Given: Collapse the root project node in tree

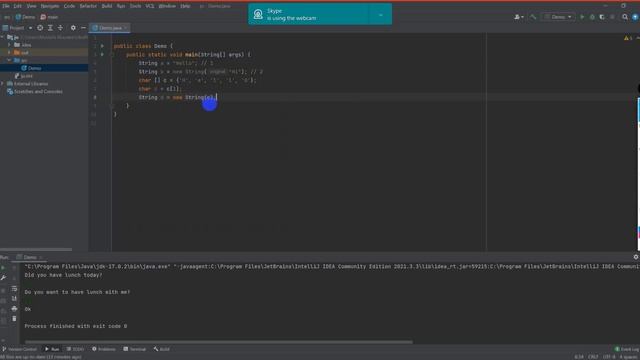Looking at the screenshot, I should pos(3,37).
